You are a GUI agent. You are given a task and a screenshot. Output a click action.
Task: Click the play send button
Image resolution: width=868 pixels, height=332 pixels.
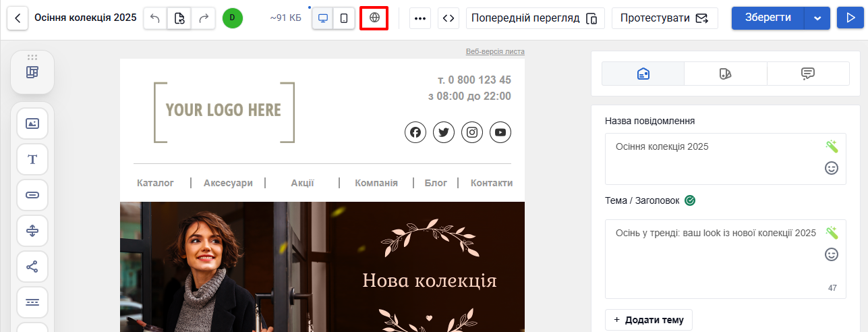(x=850, y=18)
